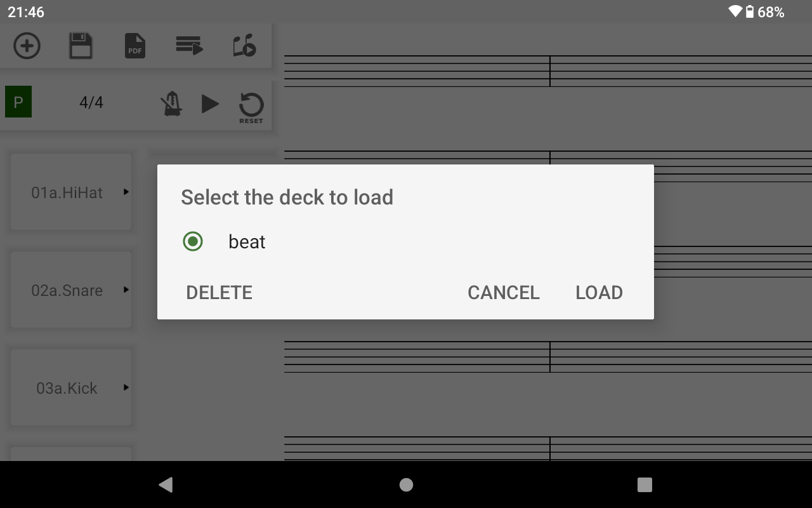This screenshot has height=508, width=812.
Task: Expand the 01a.HiHat arrow
Action: 126,192
